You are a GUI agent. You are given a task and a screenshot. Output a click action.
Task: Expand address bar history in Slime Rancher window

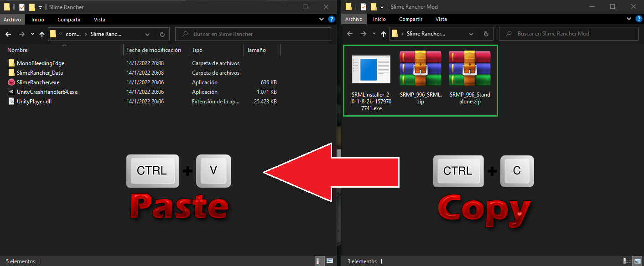coord(147,34)
